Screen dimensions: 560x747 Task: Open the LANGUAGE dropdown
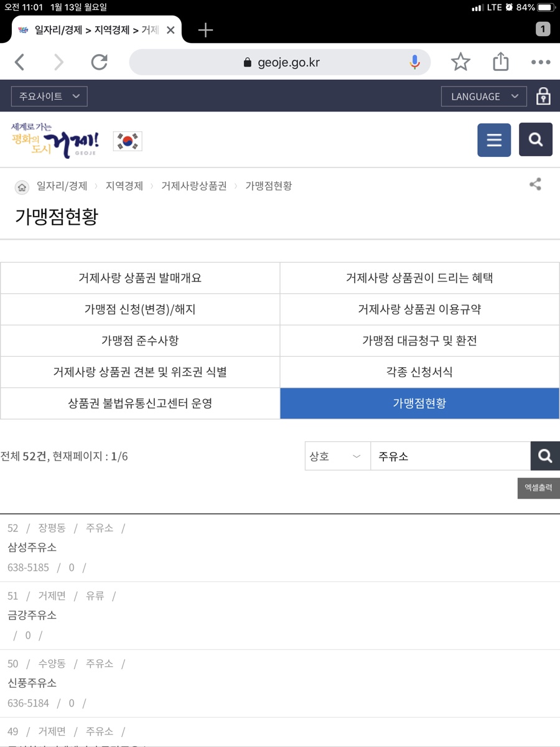[484, 96]
